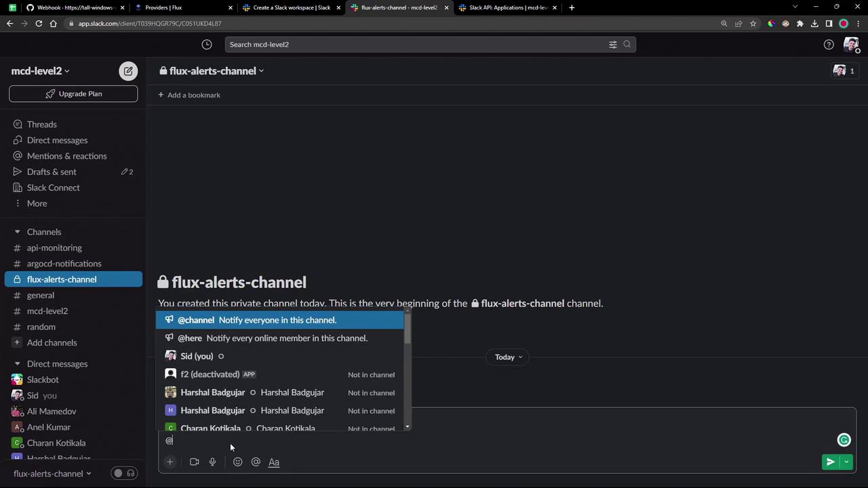The height and width of the screenshot is (488, 868).
Task: Go back in the browser
Action: pos(9,24)
